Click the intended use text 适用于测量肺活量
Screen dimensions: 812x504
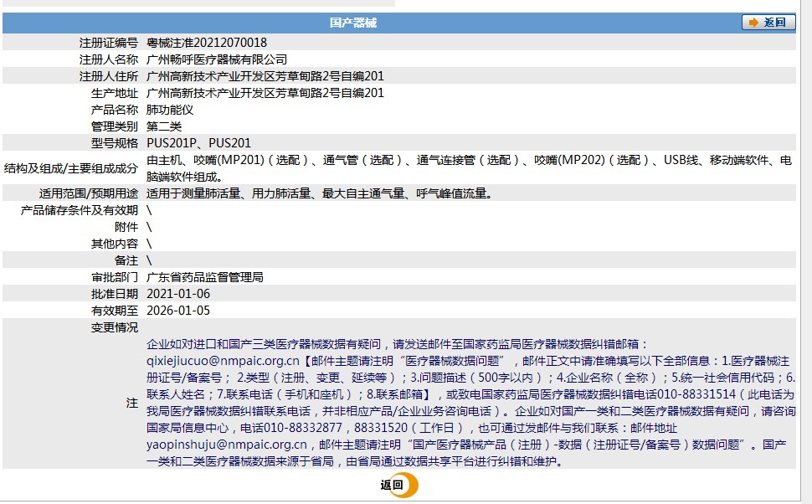tap(319, 193)
